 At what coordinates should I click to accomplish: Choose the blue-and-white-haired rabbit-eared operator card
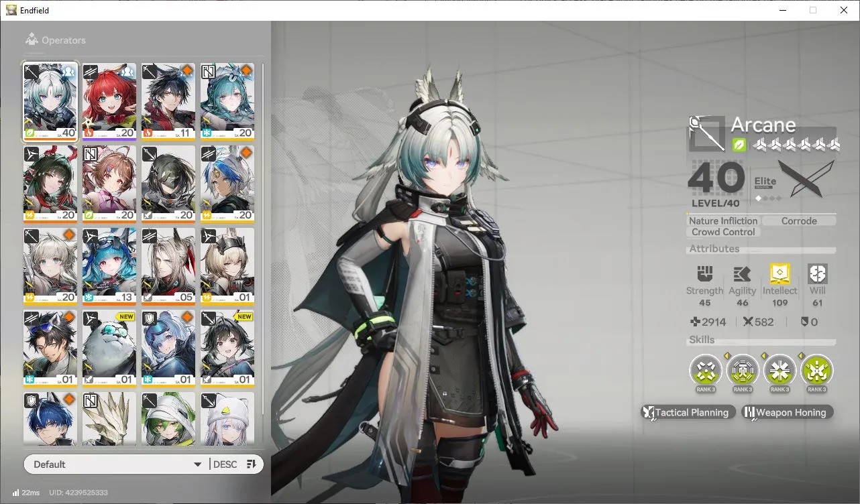click(227, 184)
